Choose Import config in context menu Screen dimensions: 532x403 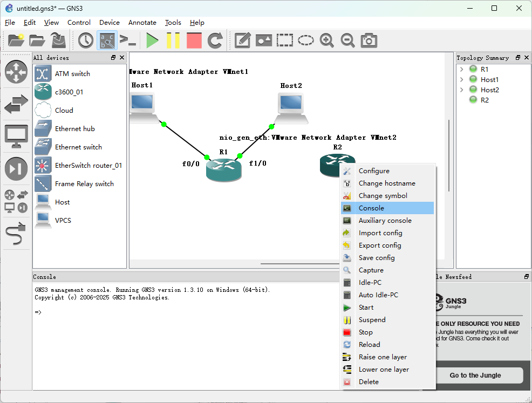pos(387,233)
